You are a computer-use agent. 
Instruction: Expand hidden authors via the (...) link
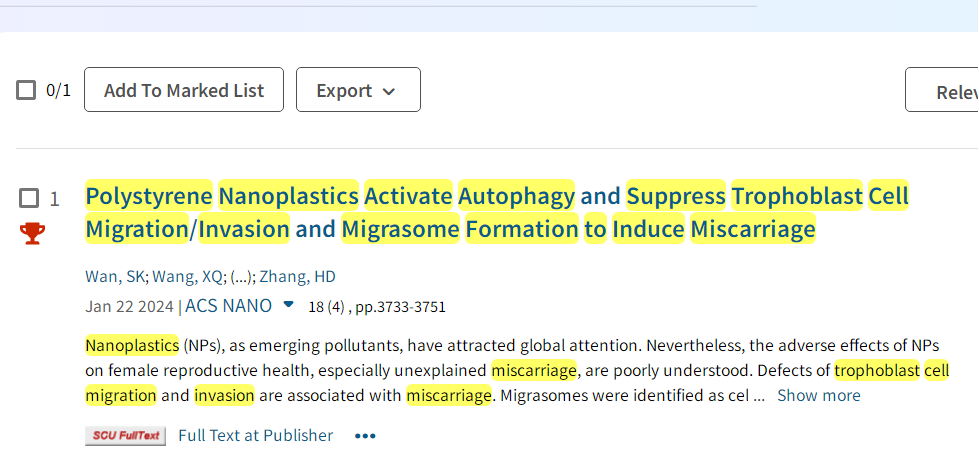pyautogui.click(x=243, y=276)
